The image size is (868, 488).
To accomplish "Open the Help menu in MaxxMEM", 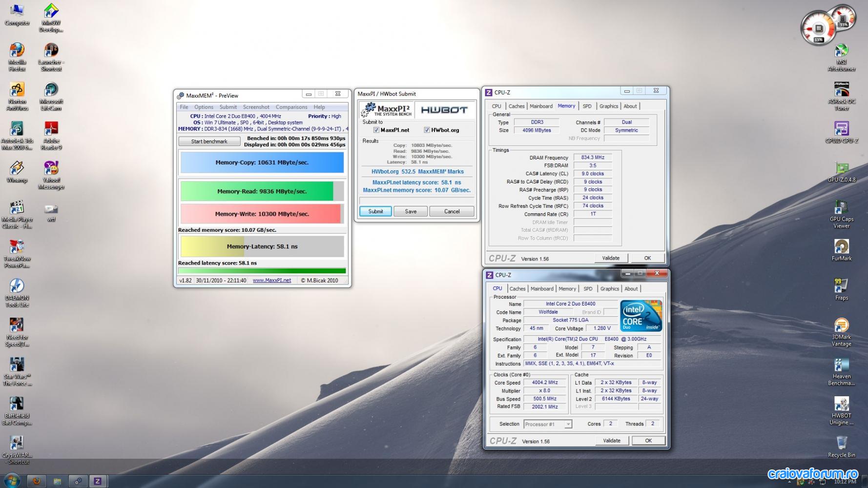I will point(319,107).
